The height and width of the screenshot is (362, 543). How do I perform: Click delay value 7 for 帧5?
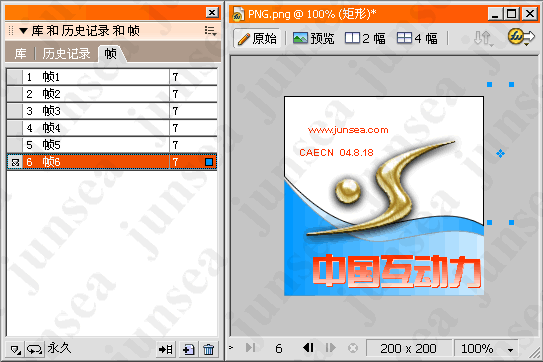[x=176, y=145]
